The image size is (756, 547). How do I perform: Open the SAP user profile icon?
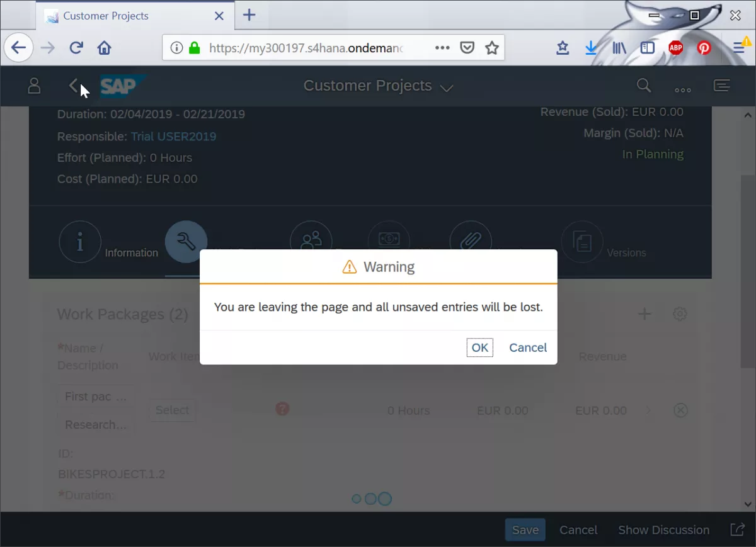coord(34,86)
